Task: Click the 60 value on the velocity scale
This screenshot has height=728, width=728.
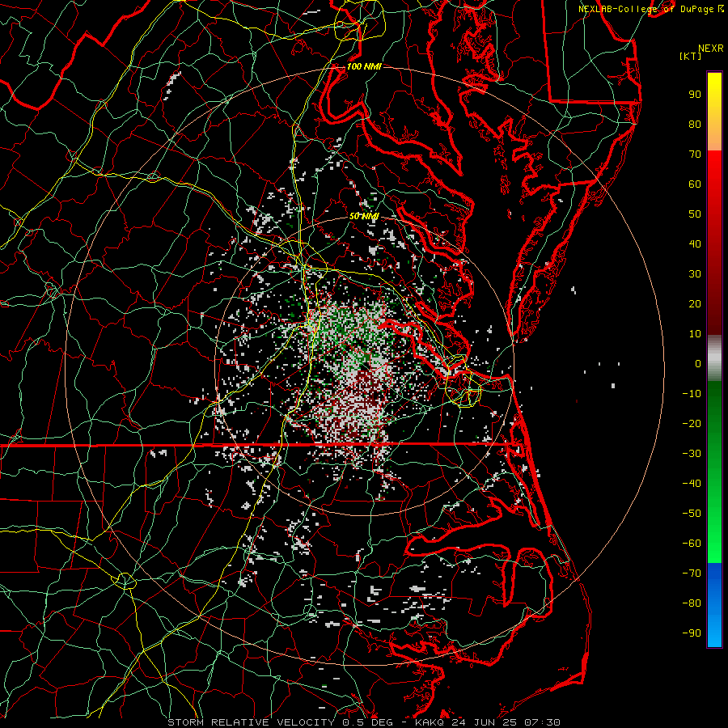Action: 695,184
